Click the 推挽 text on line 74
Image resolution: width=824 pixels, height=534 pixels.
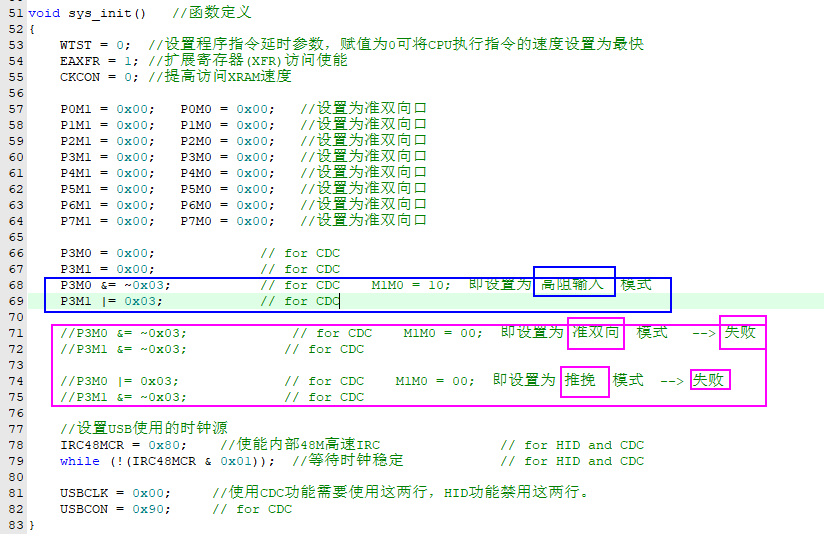(580, 380)
